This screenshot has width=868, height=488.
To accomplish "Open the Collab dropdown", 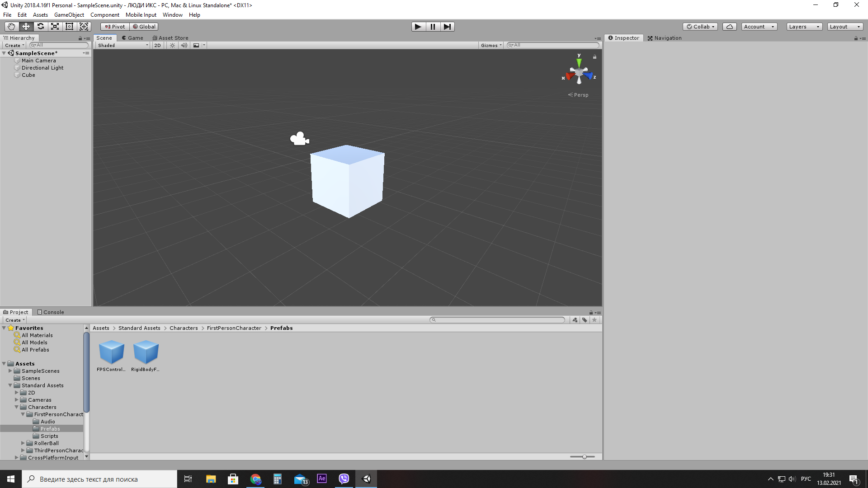I will (x=700, y=27).
